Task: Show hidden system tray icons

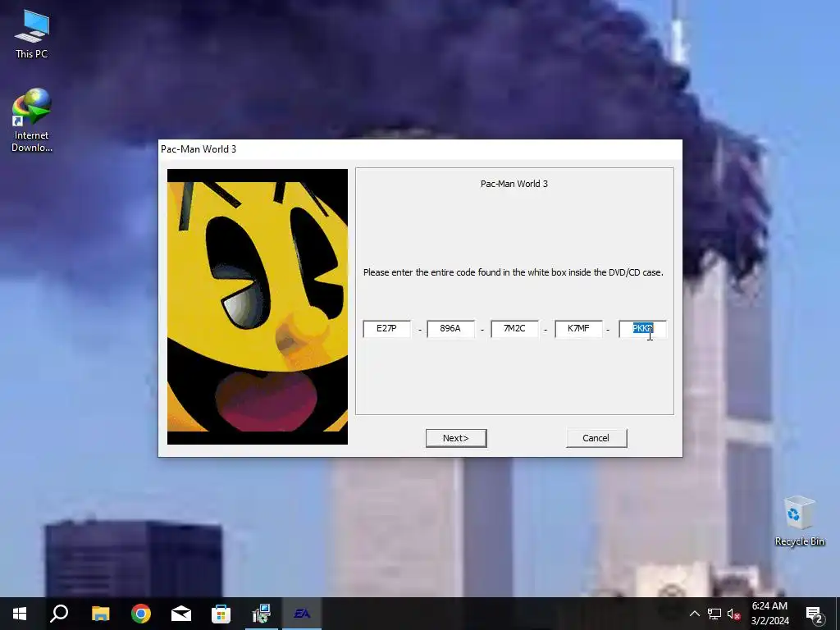Action: click(694, 614)
